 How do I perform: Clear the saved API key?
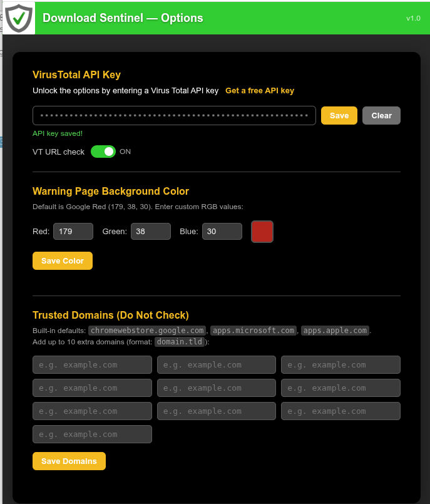pos(381,115)
